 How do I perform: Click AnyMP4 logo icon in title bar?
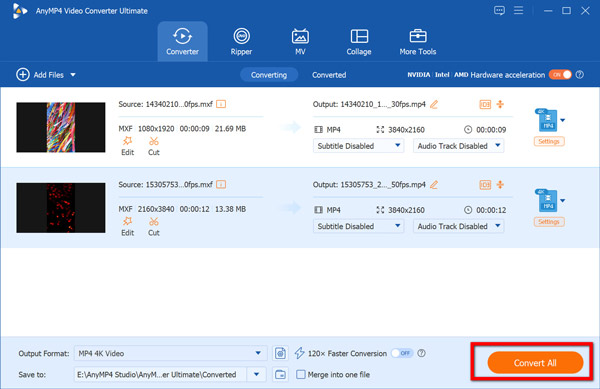tap(19, 11)
